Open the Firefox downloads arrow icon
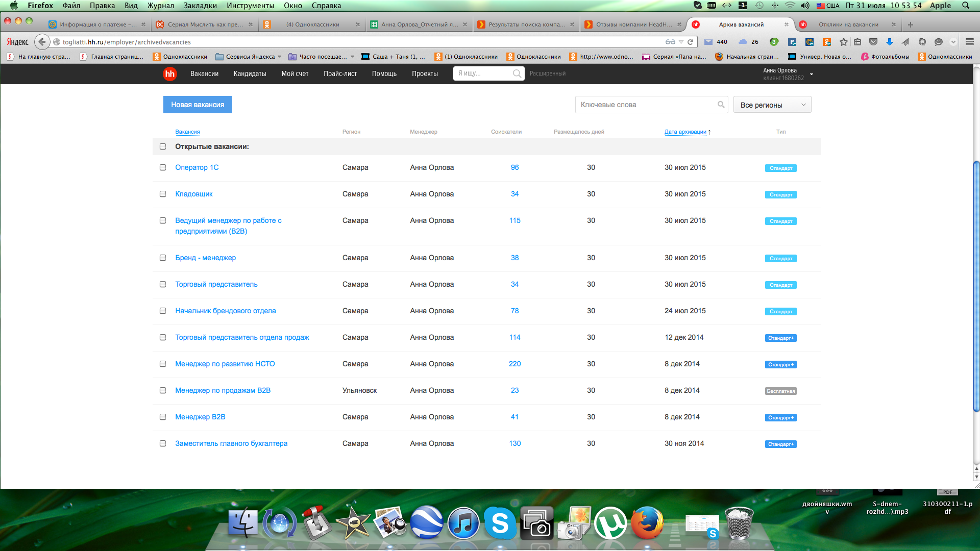The image size is (980, 551). click(889, 42)
